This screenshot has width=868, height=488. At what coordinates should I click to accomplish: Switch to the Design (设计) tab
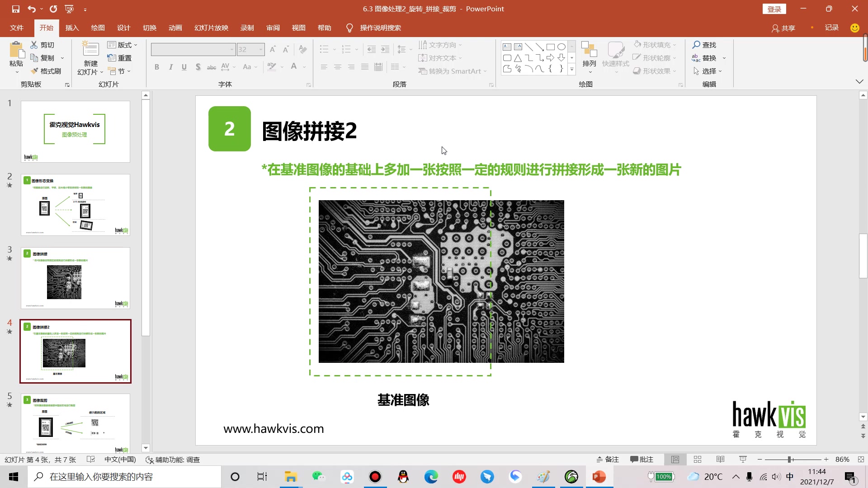(x=123, y=28)
